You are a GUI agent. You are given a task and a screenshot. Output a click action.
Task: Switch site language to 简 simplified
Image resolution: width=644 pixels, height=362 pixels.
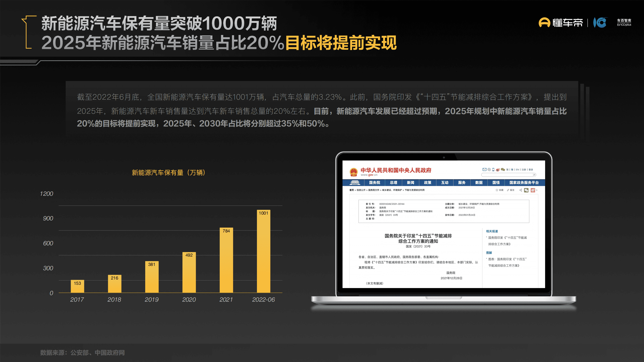click(507, 170)
